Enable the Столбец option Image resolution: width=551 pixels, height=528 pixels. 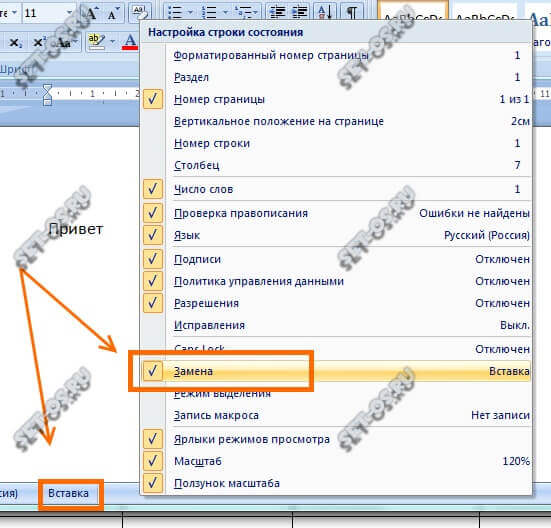click(337, 165)
